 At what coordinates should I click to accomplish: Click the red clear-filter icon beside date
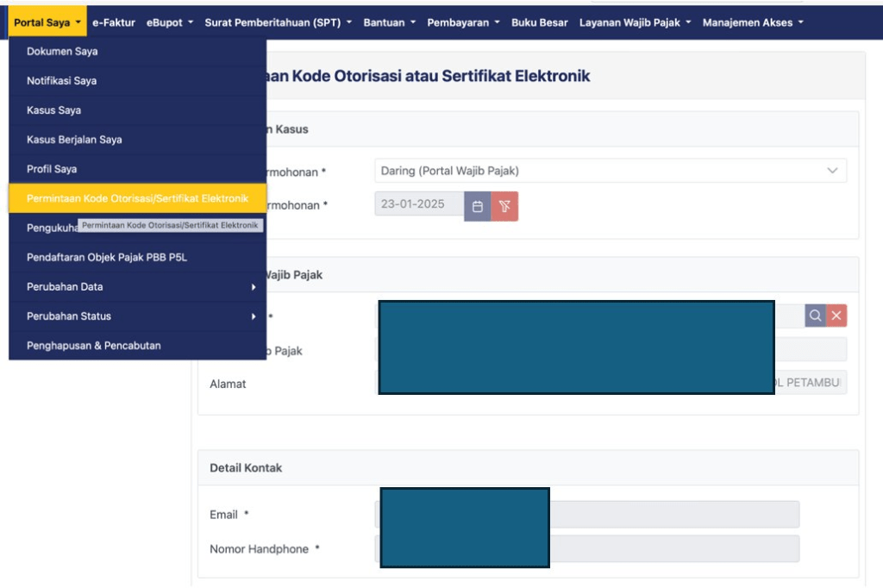pos(504,206)
